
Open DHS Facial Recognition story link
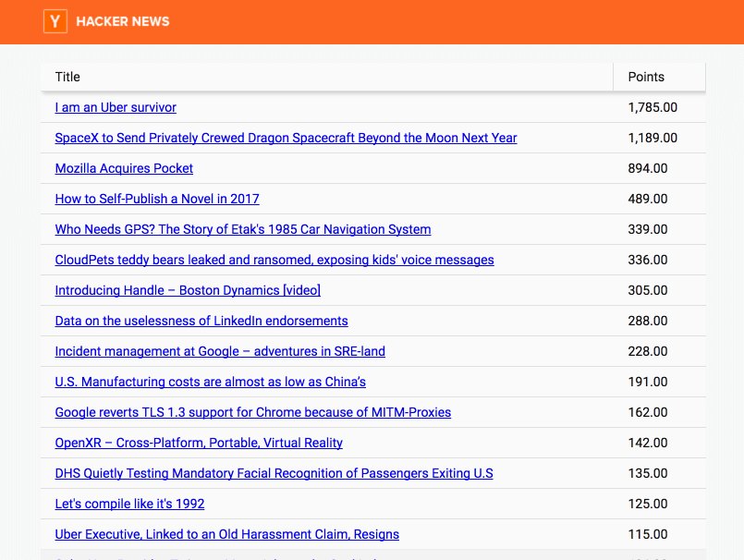(x=274, y=473)
